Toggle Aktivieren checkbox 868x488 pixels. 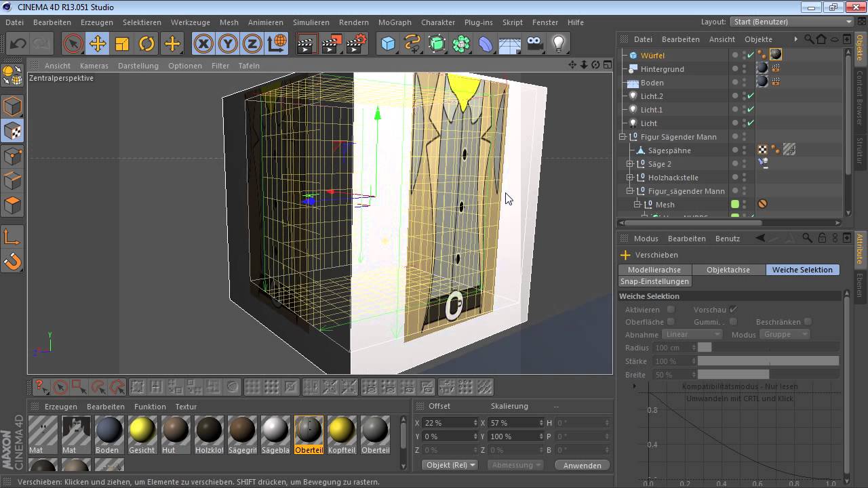(x=671, y=310)
